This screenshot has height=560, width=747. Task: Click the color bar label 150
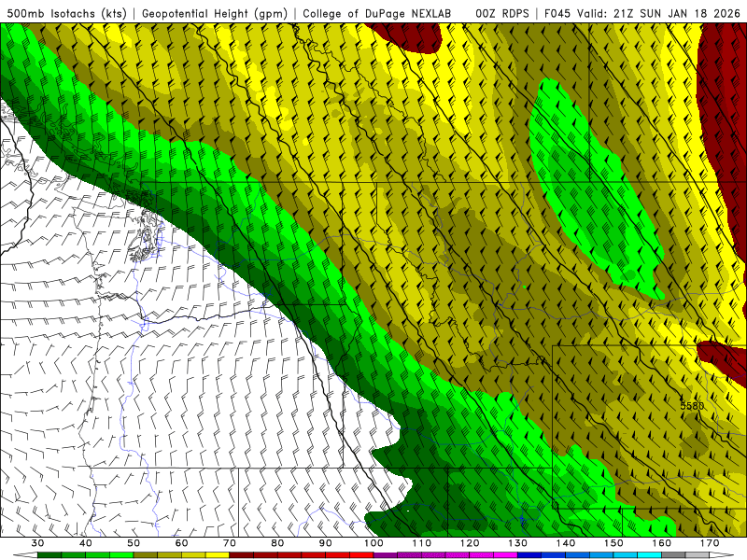pyautogui.click(x=613, y=543)
